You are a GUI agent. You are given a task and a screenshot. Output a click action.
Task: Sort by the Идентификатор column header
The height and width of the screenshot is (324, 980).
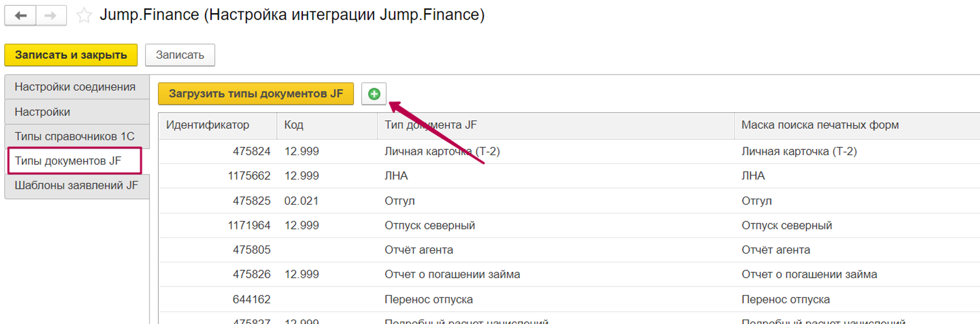[x=208, y=125]
